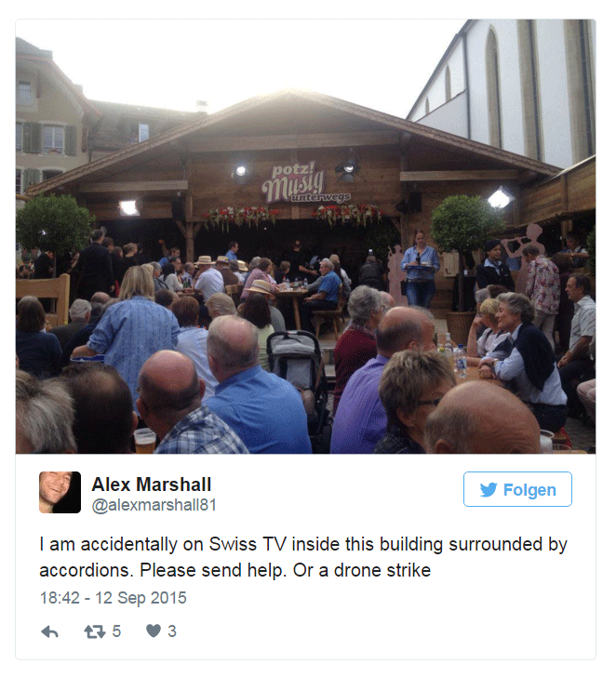Click the waitress holding a tray in photo
The height and width of the screenshot is (677, 616).
point(419,269)
